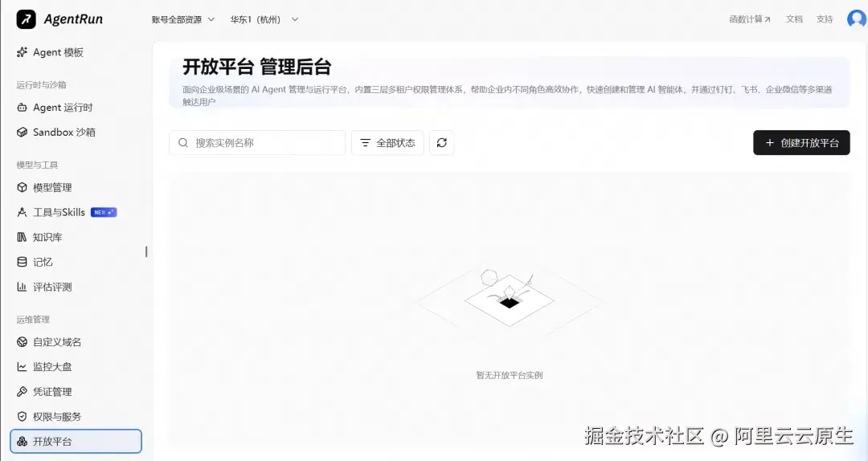
Task: Click 创建开放平台 button
Action: tap(801, 143)
